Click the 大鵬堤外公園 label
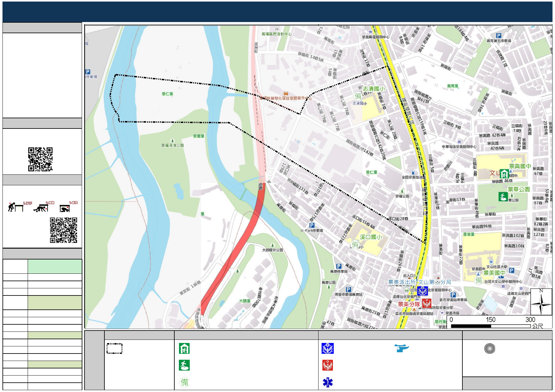This screenshot has width=555, height=392. pyautogui.click(x=273, y=250)
